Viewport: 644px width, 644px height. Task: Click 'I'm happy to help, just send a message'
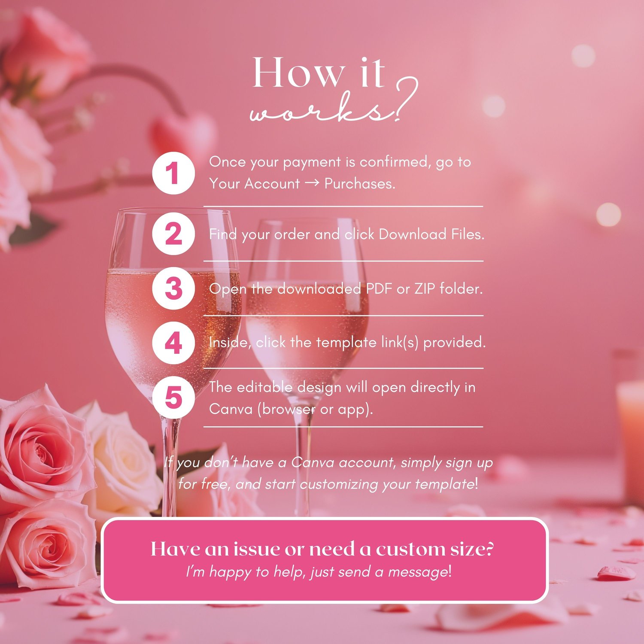319,572
